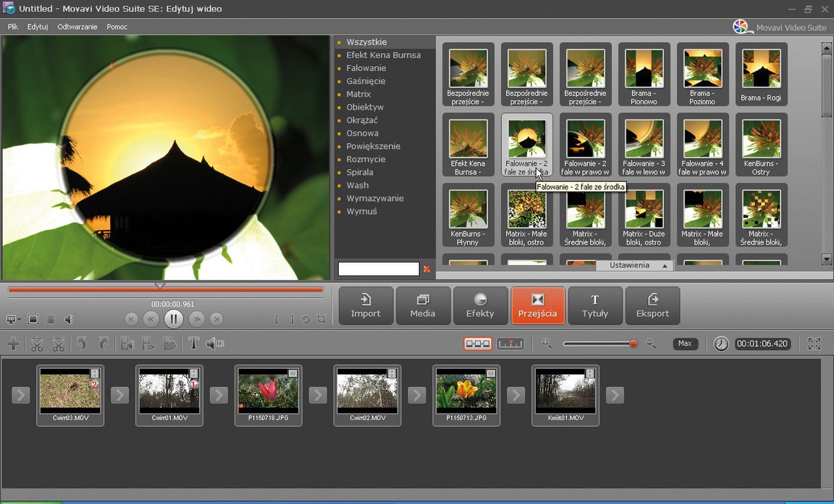The width and height of the screenshot is (834, 504).
Task: Select the Efekt Kena Burnsa category
Action: point(384,55)
